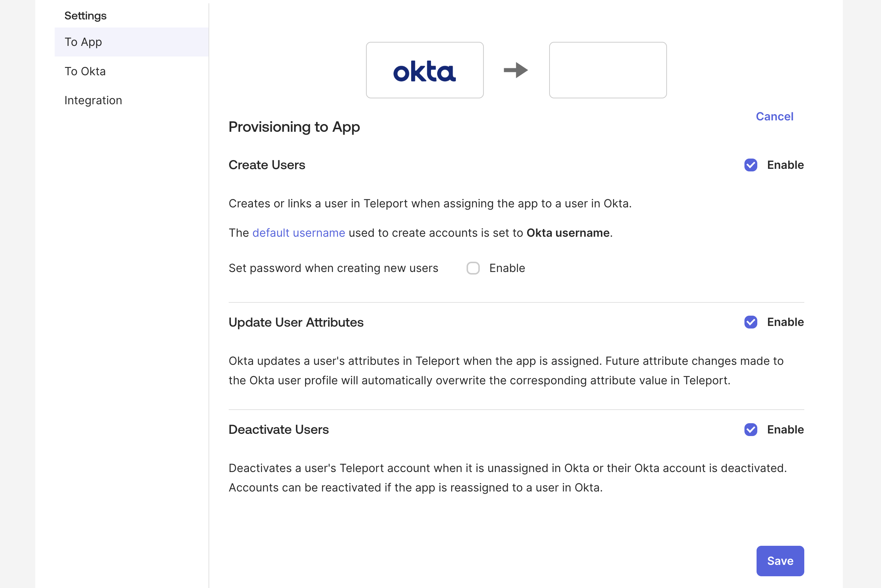The width and height of the screenshot is (881, 588).
Task: Click the Provisioning to App heading
Action: (294, 127)
